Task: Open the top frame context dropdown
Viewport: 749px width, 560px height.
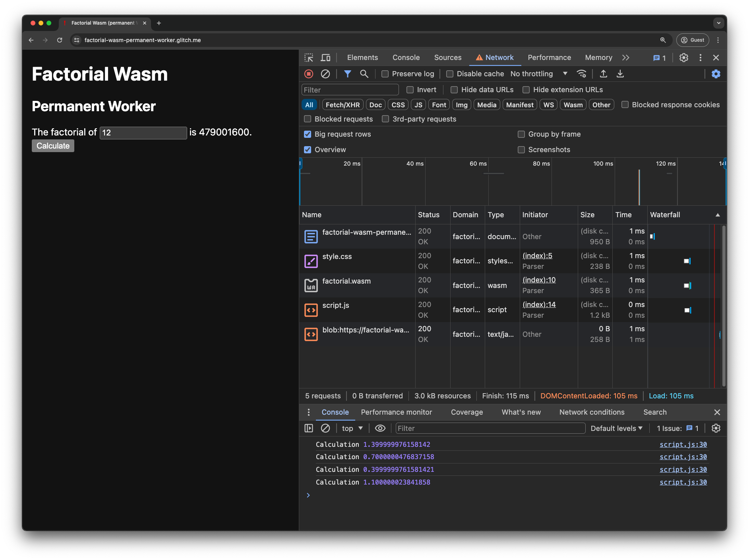Action: pos(351,428)
